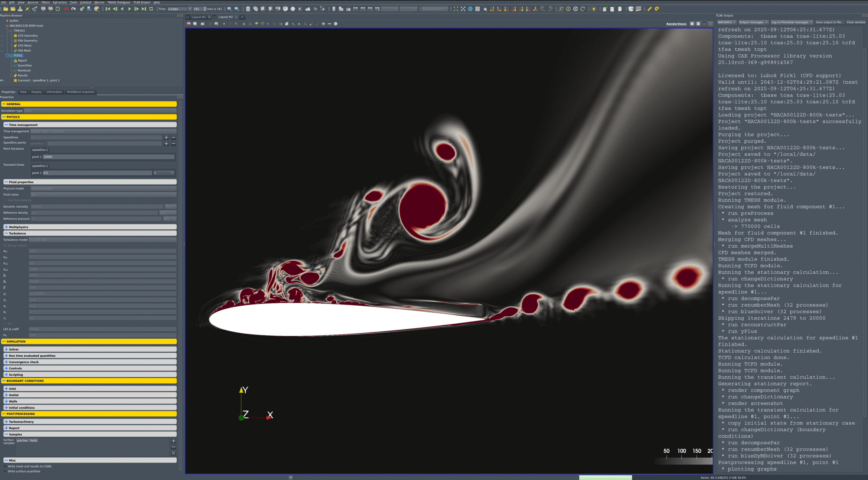Click the ruler measurement icon
This screenshot has height=480, width=868.
point(649,9)
